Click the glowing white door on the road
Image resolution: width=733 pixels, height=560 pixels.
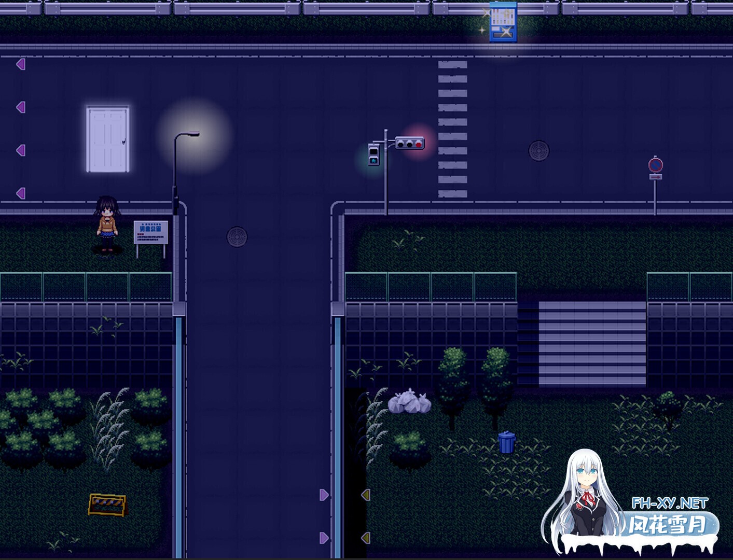108,139
